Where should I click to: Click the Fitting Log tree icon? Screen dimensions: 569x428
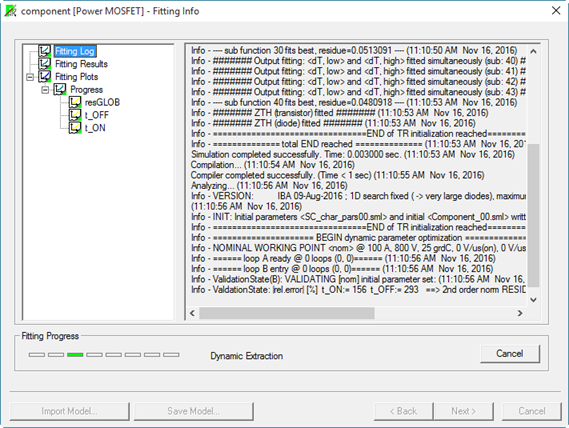45,51
